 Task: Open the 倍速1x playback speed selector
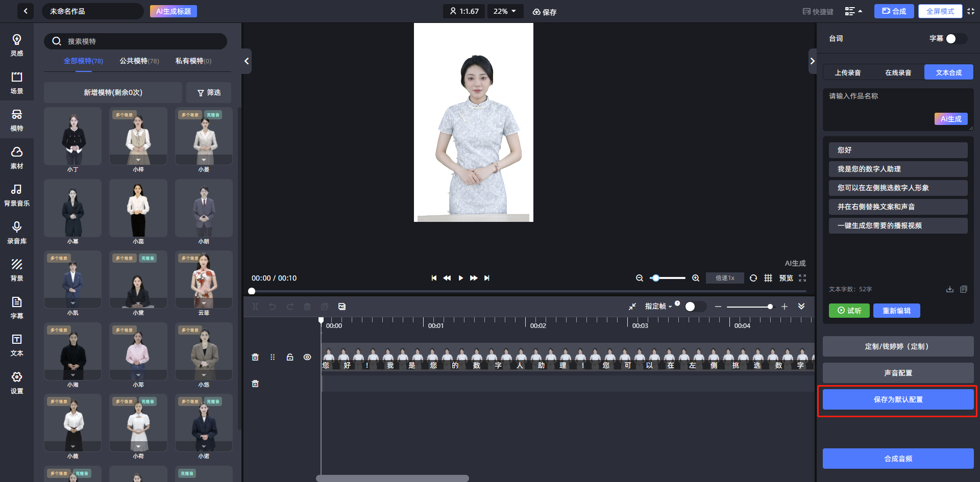725,278
